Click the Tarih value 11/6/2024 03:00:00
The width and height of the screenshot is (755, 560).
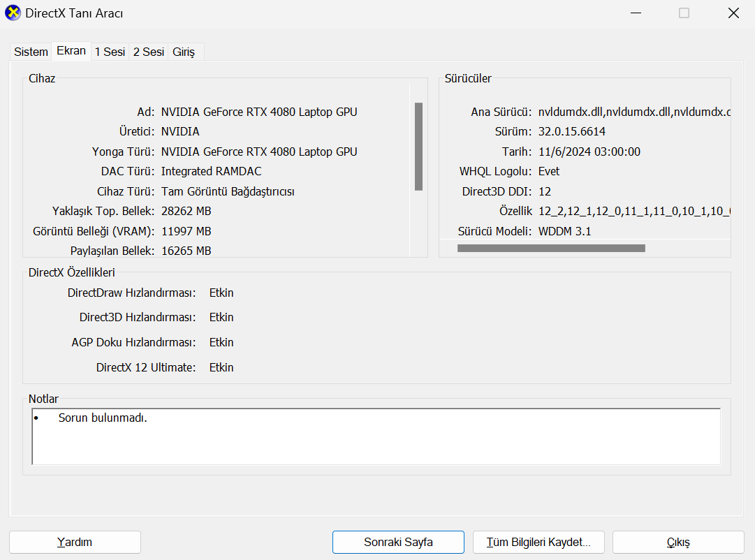589,152
